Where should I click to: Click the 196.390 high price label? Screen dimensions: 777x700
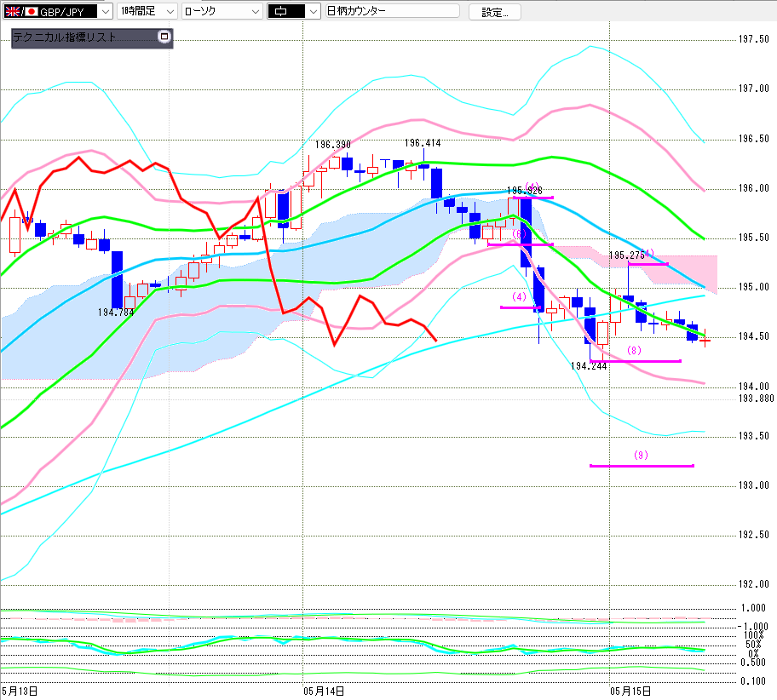pos(333,145)
